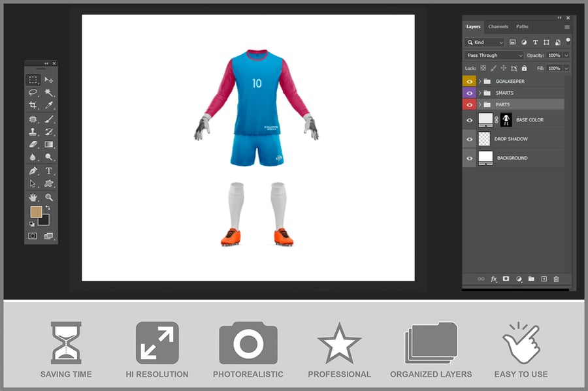The height and width of the screenshot is (391, 588).
Task: Hide the BACKGROUND layer eye icon
Action: click(x=469, y=158)
